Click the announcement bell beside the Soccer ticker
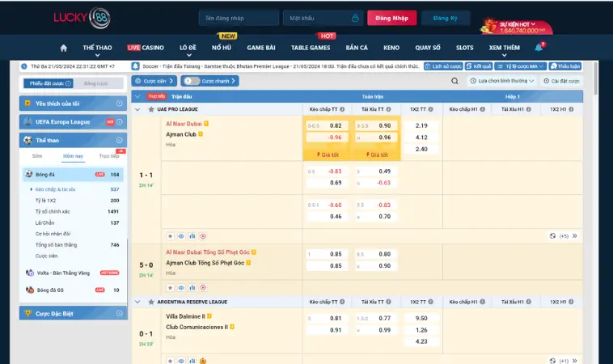This screenshot has width=613, height=364. [x=135, y=66]
